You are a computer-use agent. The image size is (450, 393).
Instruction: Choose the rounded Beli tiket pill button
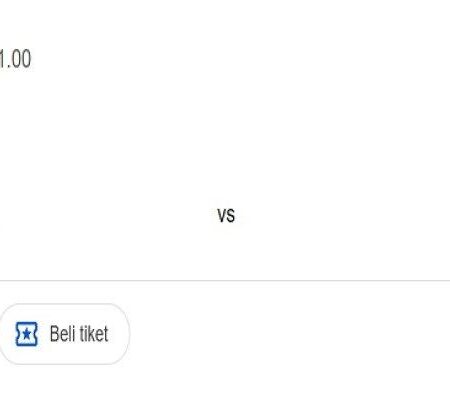64,334
